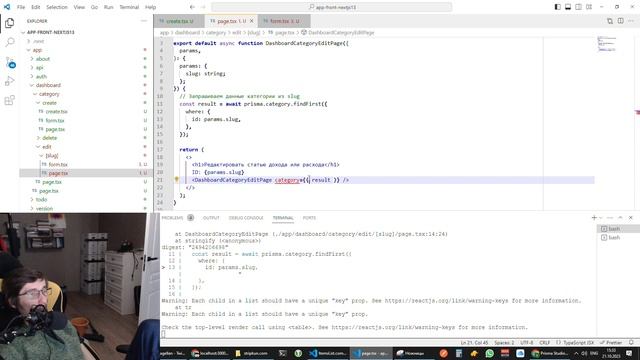Open the View menu
The image size is (640, 360).
pyautogui.click(x=79, y=7)
